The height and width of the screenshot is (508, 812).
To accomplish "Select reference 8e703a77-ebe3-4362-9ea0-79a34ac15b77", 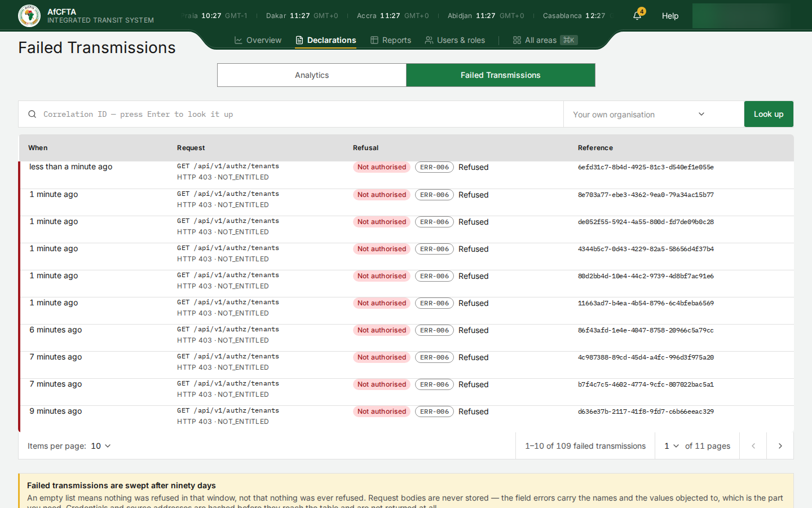I will (646, 195).
